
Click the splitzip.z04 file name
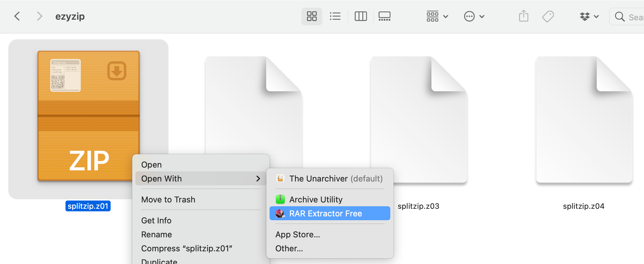(584, 206)
